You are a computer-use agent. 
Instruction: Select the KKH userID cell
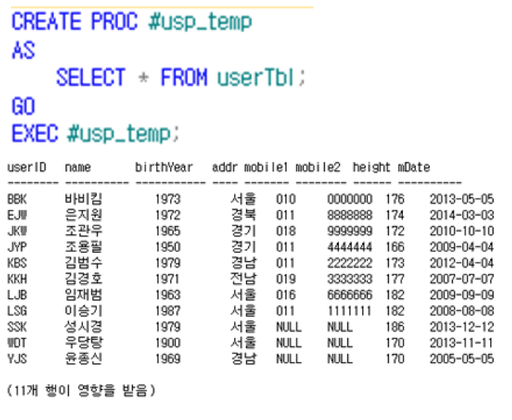pos(17,279)
